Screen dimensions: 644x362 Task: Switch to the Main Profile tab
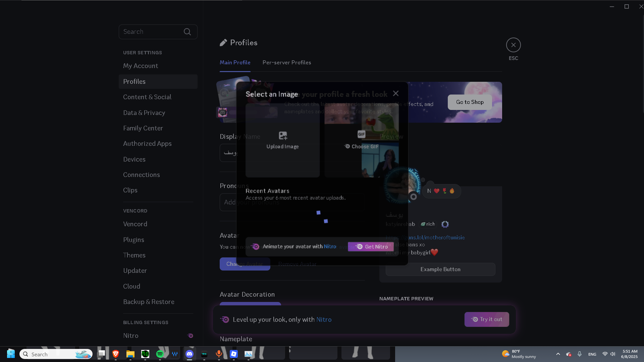235,63
